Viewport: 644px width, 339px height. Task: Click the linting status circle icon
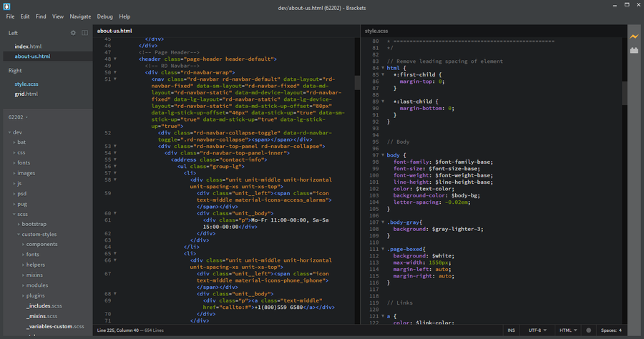(x=588, y=330)
